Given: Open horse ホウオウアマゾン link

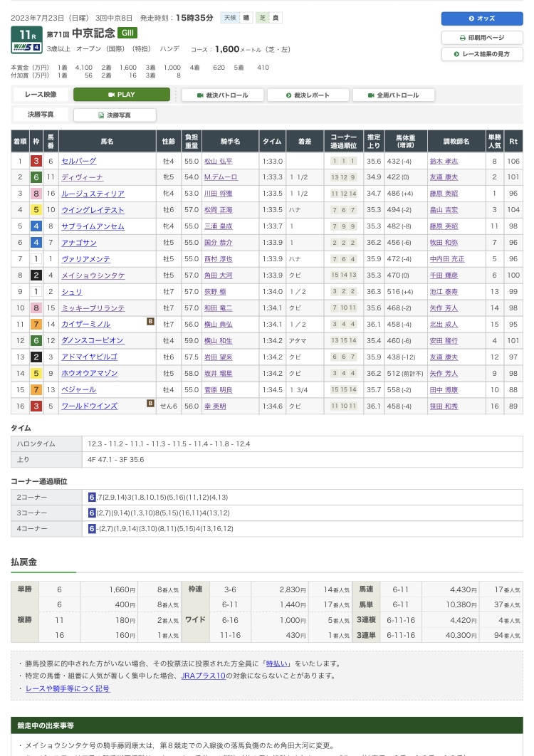Looking at the screenshot, I should coord(89,374).
